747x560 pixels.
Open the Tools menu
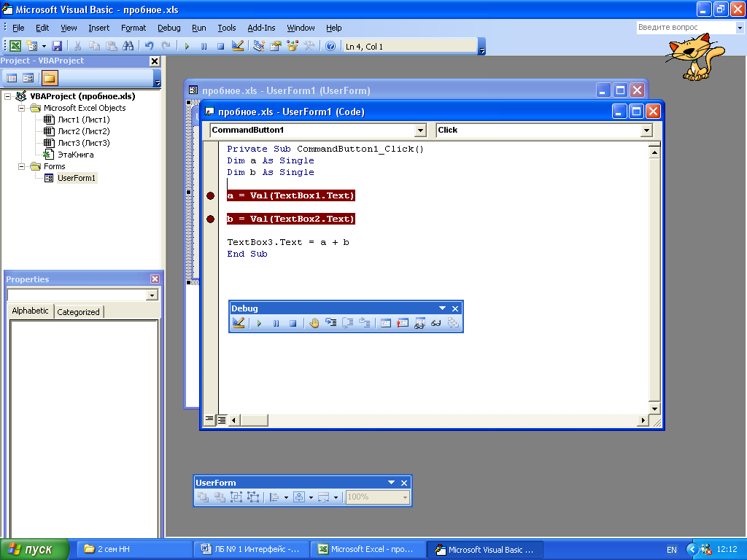point(227,28)
